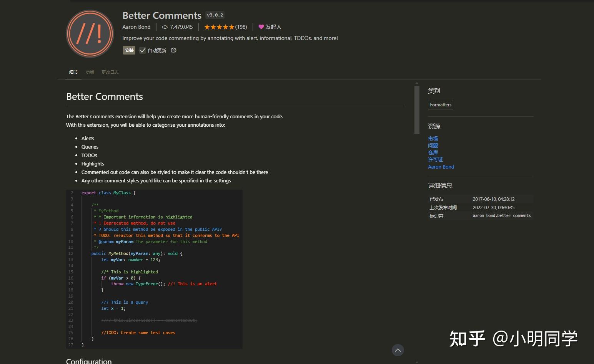Click the scrollbar up arrow of the readme

pyautogui.click(x=417, y=83)
